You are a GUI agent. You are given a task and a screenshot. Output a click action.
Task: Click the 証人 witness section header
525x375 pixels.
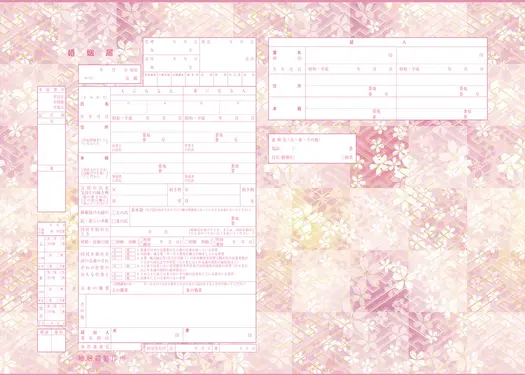pyautogui.click(x=378, y=42)
